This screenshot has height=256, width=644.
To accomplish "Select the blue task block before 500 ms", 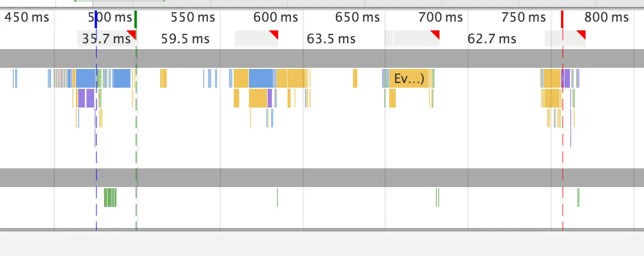I will 85,78.
